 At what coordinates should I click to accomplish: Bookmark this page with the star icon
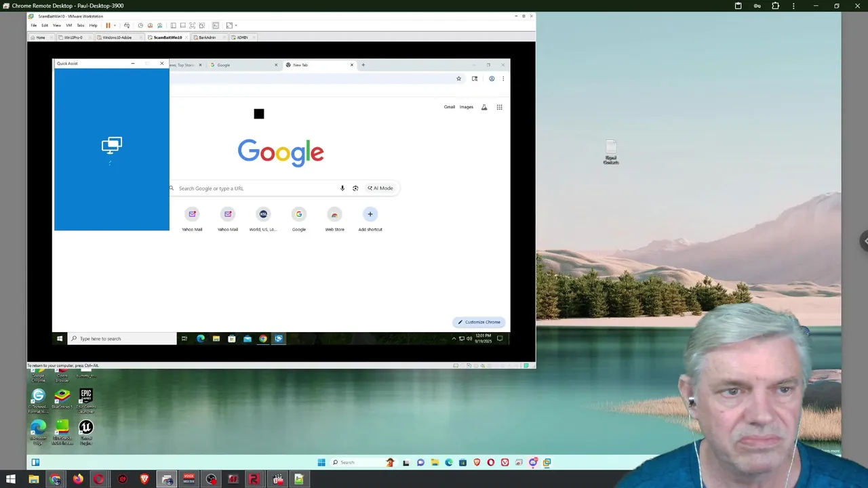tap(458, 79)
